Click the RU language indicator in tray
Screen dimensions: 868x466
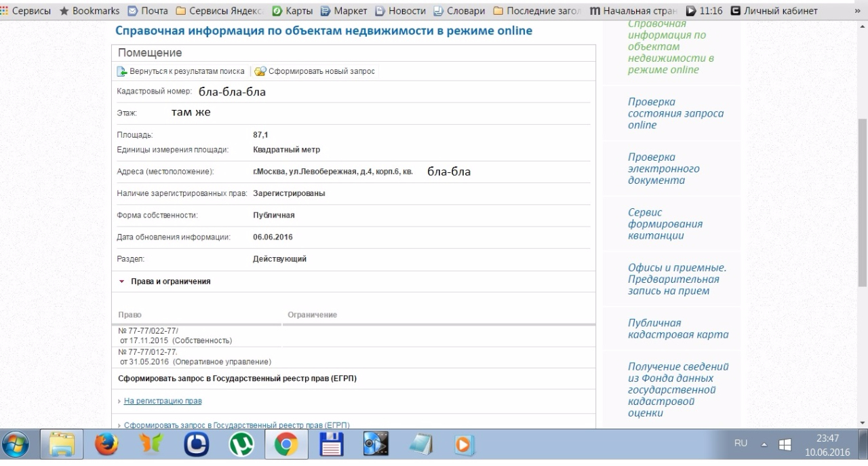pyautogui.click(x=741, y=444)
